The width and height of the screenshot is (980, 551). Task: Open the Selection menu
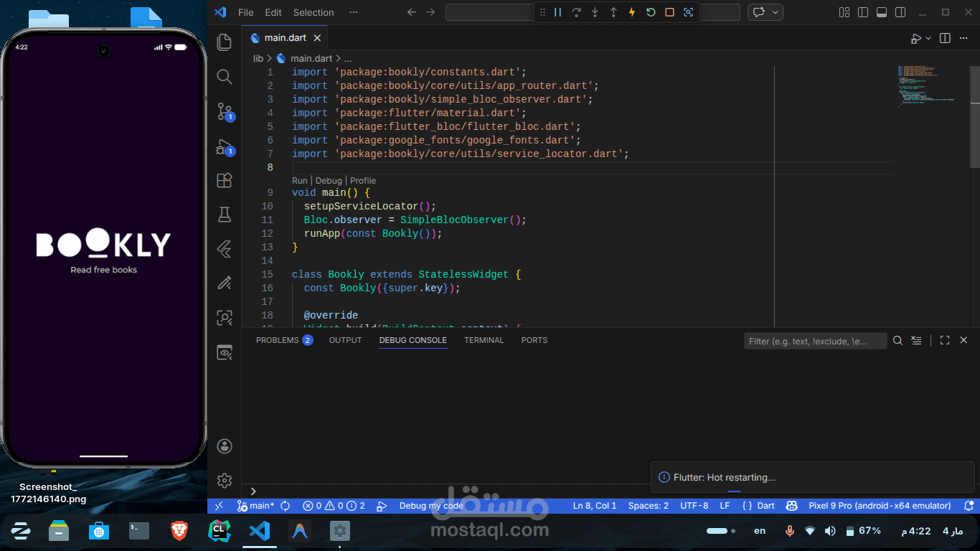pos(314,12)
